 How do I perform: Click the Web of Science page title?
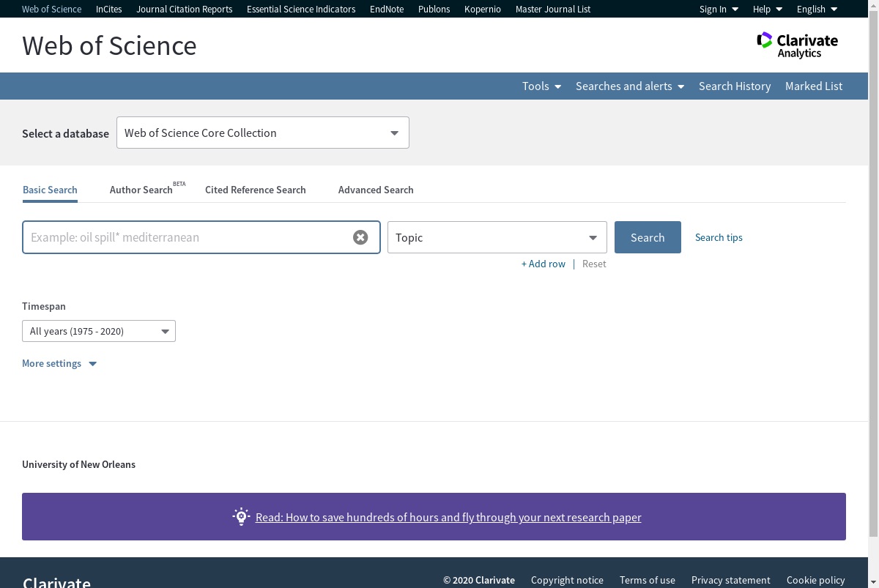point(110,45)
